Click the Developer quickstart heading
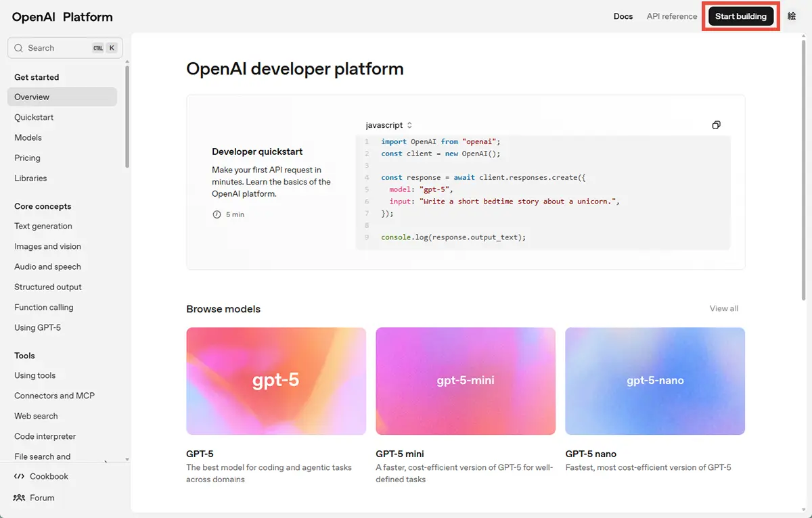The image size is (812, 518). pyautogui.click(x=257, y=151)
